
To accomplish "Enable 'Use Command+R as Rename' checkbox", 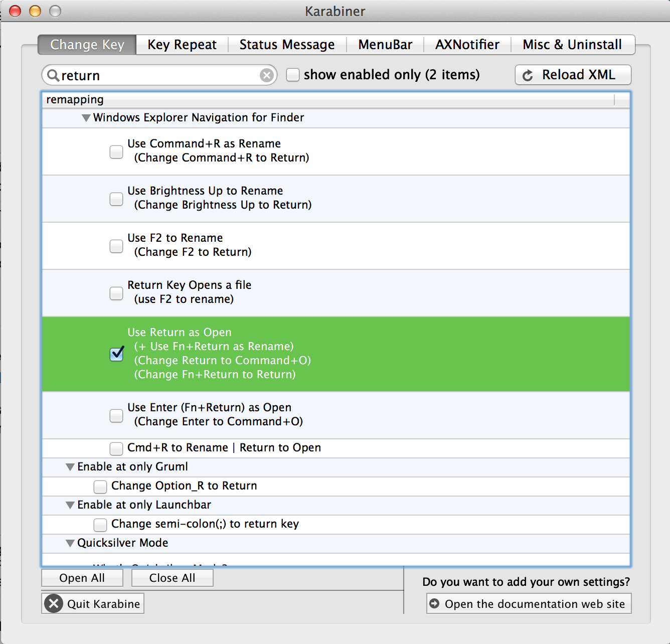I will coord(116,151).
